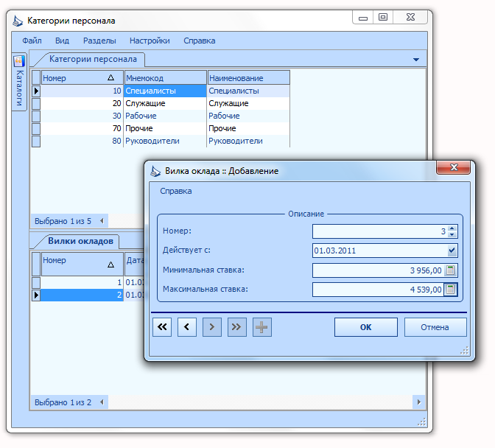
Task: Sort Вилки окладов by Номер column
Action: [x=82, y=264]
